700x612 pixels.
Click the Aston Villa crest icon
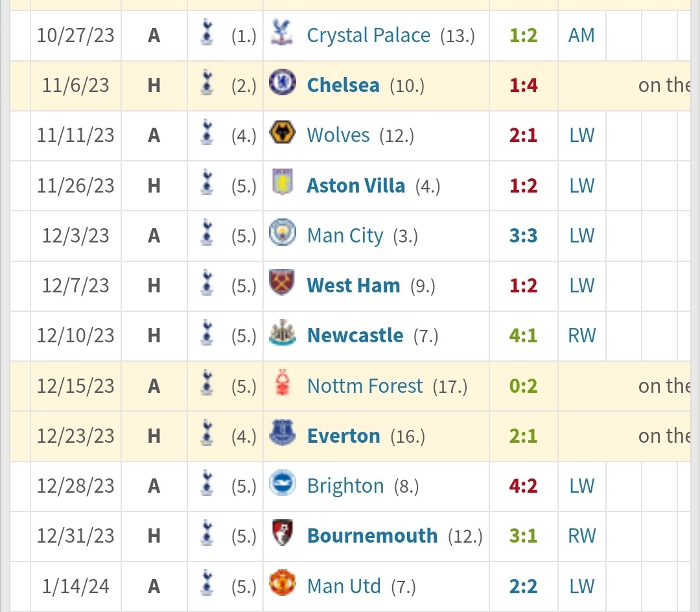click(x=282, y=182)
